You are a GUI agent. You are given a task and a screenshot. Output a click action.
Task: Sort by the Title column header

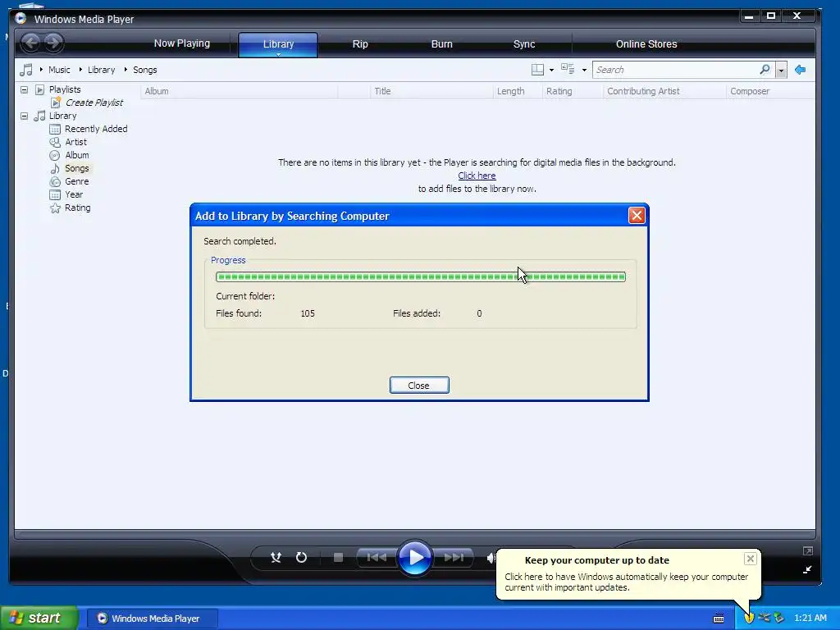click(431, 91)
